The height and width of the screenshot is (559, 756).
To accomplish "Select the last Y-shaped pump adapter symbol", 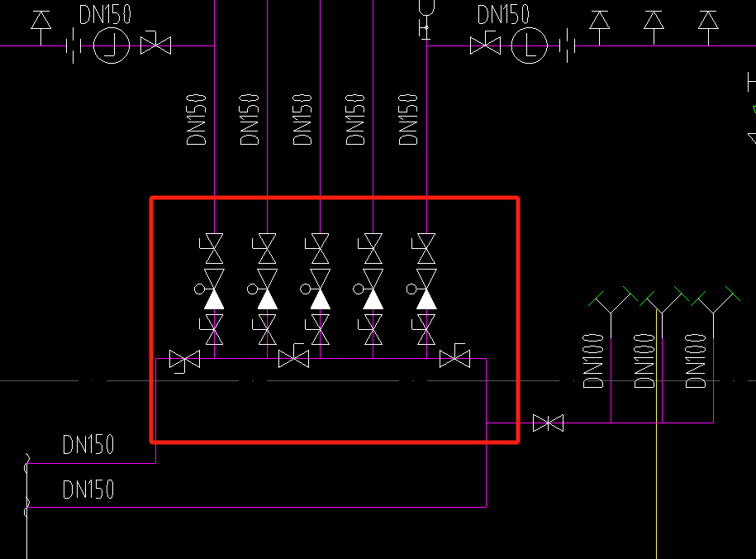I will point(714,312).
